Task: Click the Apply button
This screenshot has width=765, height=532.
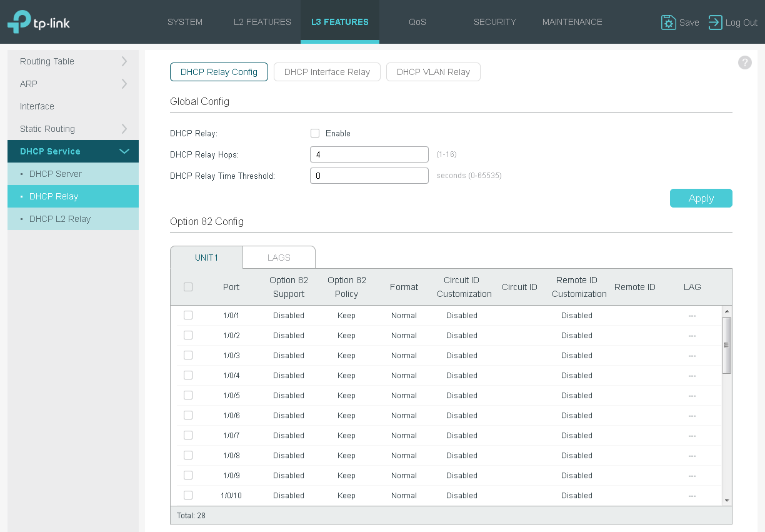Action: (701, 198)
